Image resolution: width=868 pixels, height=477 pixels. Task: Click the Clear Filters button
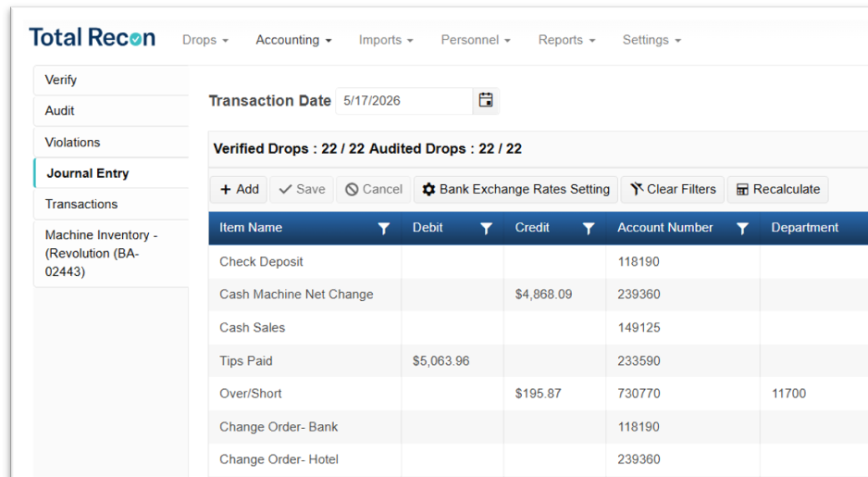(x=673, y=190)
